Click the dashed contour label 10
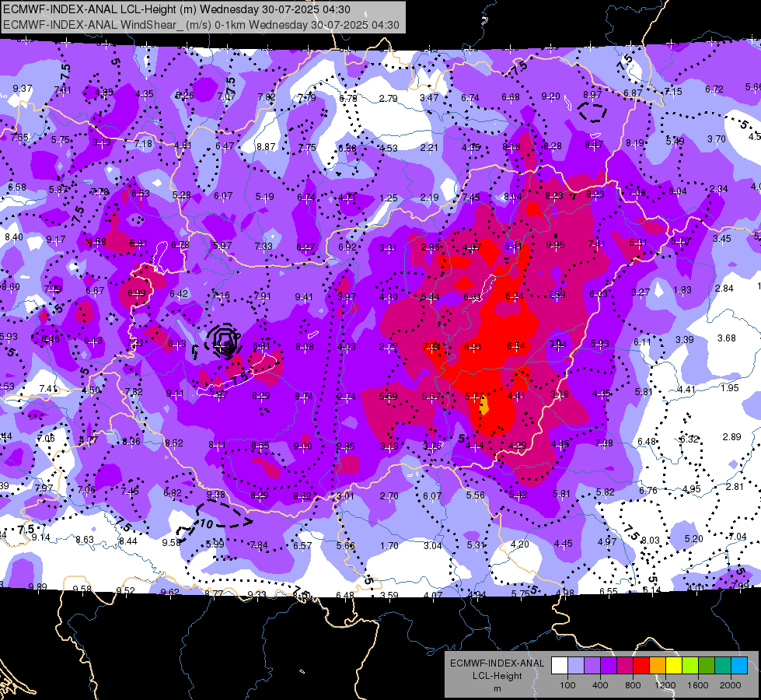The width and height of the screenshot is (761, 700). tap(207, 524)
